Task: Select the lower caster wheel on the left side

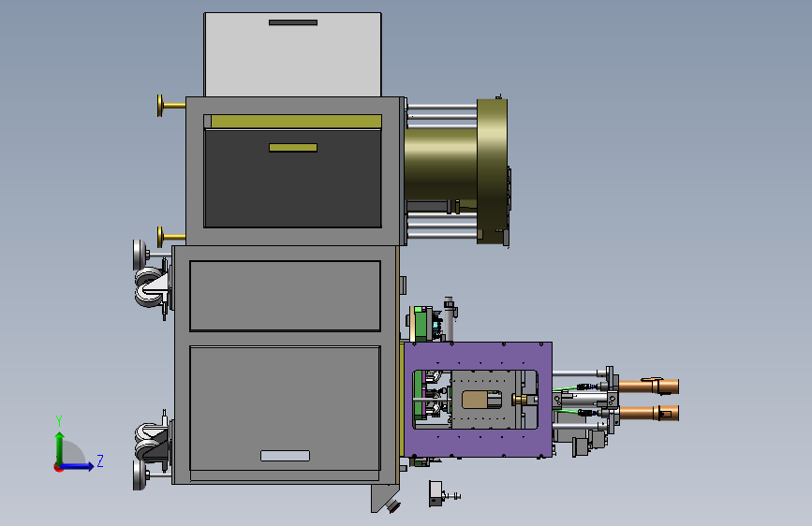Action: tap(150, 442)
